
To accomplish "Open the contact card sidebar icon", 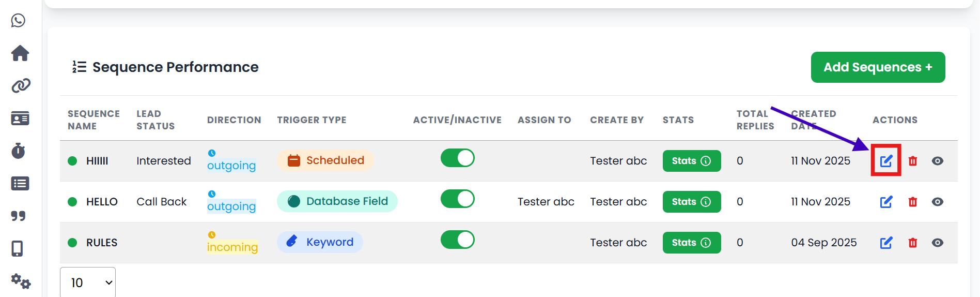I will click(20, 118).
